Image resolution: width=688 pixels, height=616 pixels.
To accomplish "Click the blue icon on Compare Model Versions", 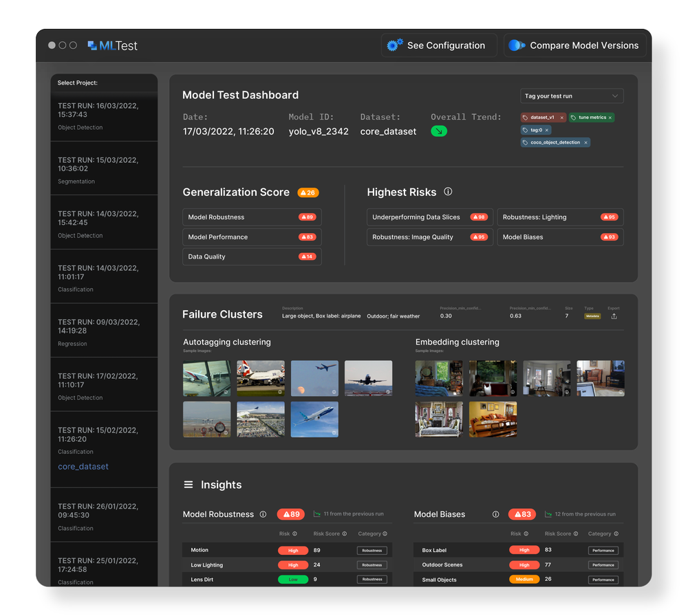I will tap(515, 45).
